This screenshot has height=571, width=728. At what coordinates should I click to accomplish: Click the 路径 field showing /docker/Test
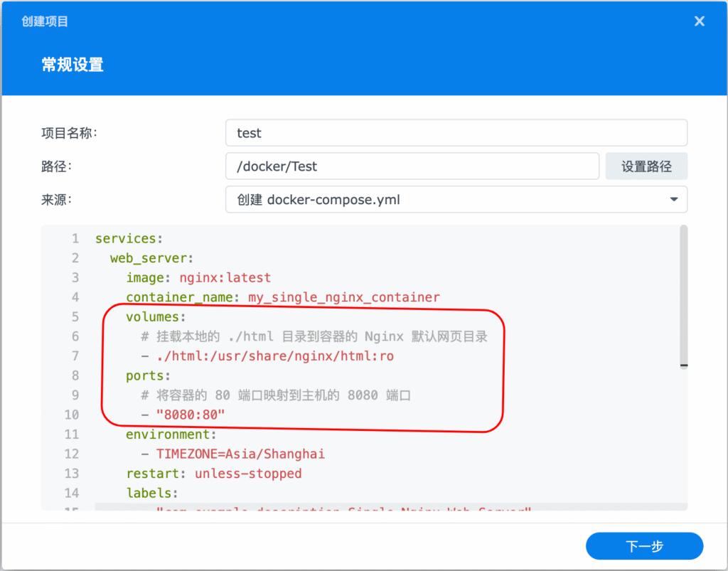412,166
